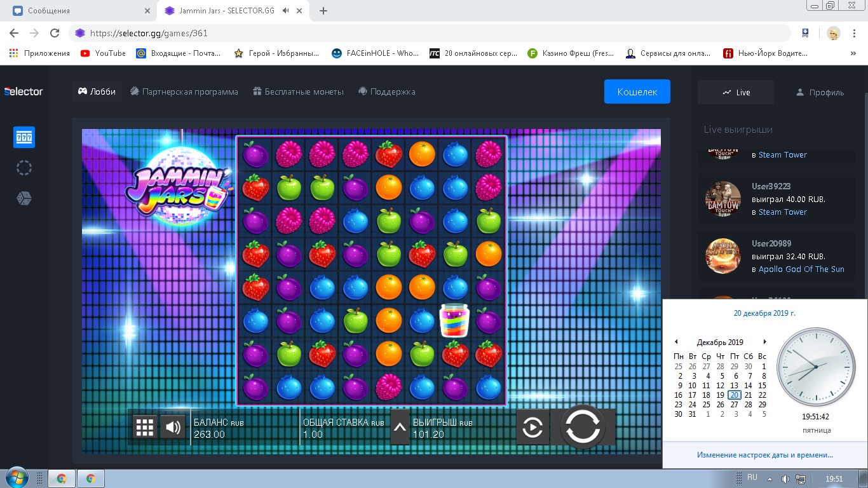Screen dimensions: 868x488
Task: Open Партнерская программа menu item
Action: [184, 91]
